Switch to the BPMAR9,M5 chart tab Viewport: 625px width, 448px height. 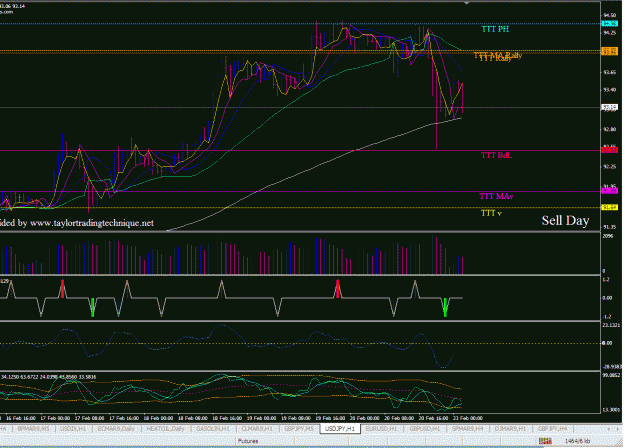(x=33, y=429)
